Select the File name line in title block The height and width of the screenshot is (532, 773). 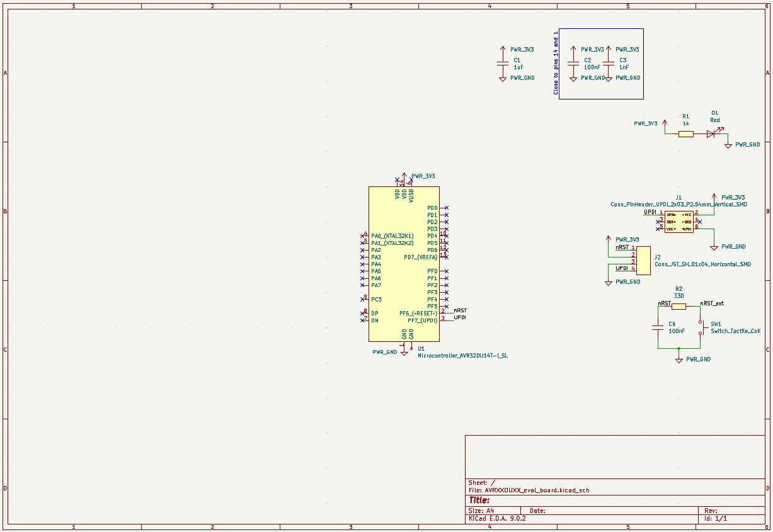tap(529, 490)
